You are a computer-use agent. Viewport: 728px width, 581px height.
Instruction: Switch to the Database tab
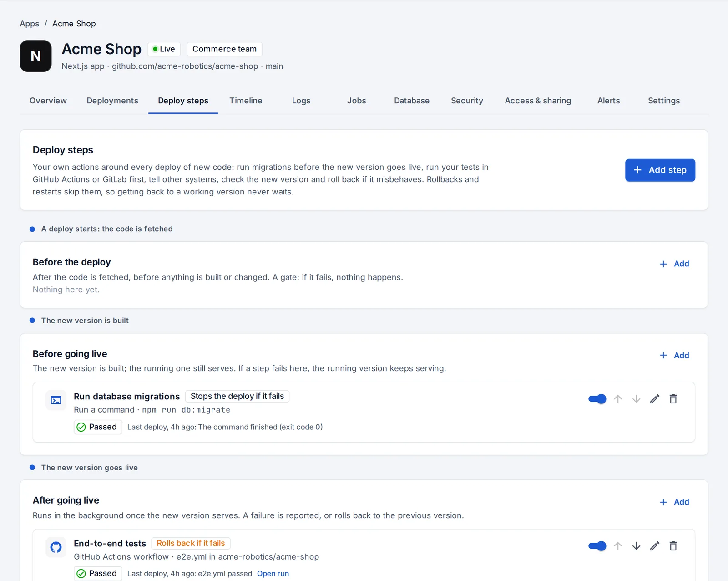pyautogui.click(x=412, y=101)
